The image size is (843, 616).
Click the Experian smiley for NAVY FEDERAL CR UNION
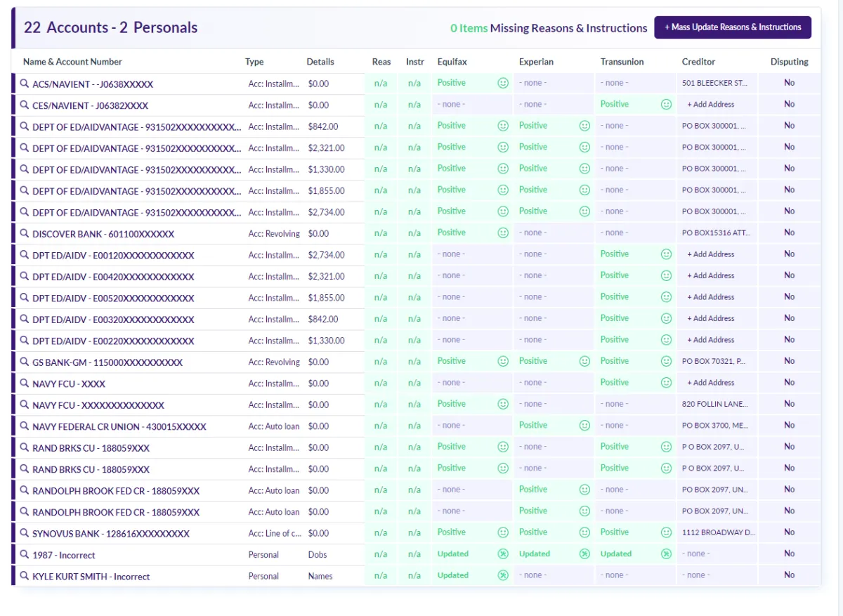click(584, 426)
